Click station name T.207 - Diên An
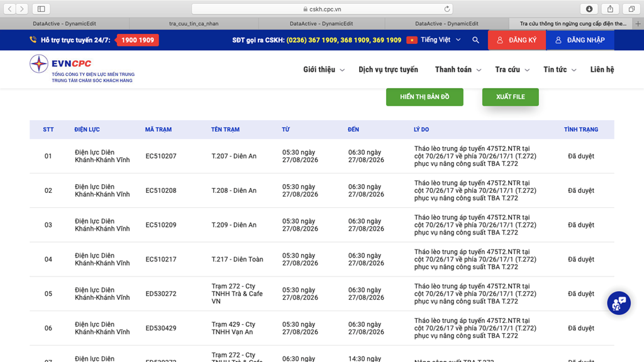 (x=234, y=156)
